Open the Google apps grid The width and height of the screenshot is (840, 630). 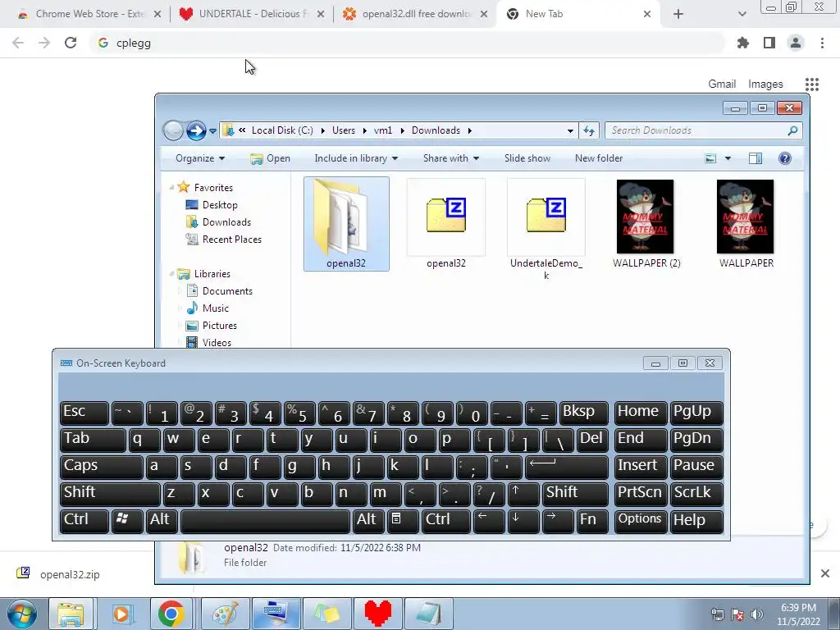pyautogui.click(x=812, y=84)
